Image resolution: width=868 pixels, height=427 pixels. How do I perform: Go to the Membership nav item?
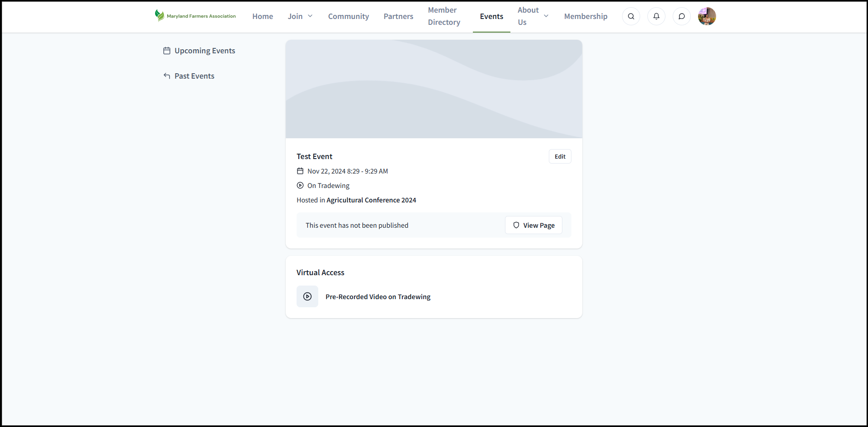(x=586, y=16)
